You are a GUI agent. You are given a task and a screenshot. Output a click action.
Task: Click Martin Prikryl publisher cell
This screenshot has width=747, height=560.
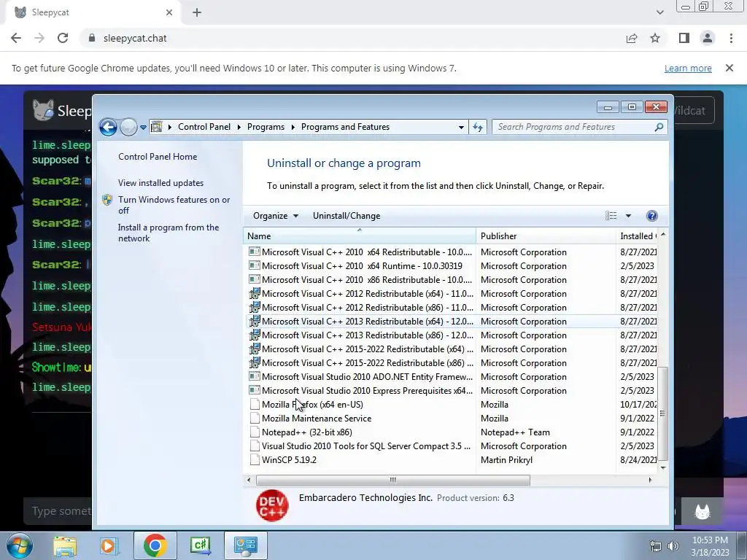[506, 460]
